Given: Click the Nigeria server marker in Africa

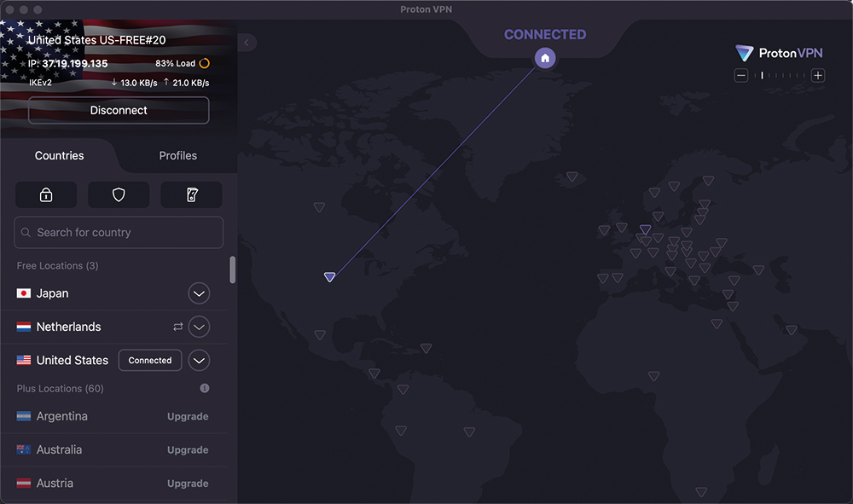Looking at the screenshot, I should point(654,376).
